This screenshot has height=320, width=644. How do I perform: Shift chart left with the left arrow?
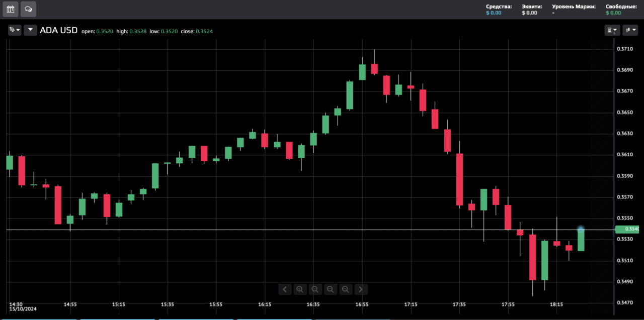pos(285,289)
